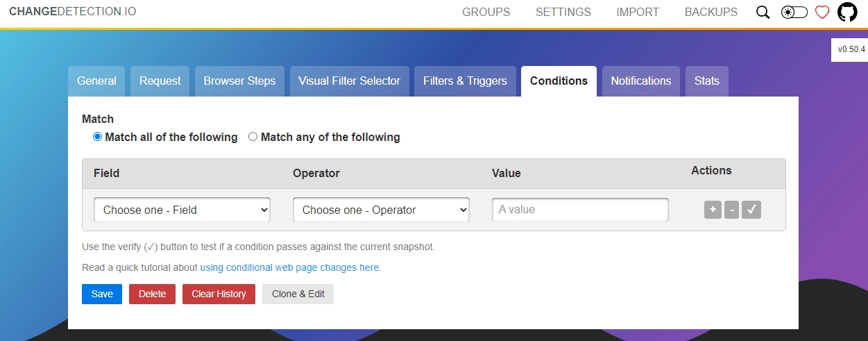The height and width of the screenshot is (341, 868).
Task: Go to the Visual Filter Selector tab
Action: pos(349,81)
